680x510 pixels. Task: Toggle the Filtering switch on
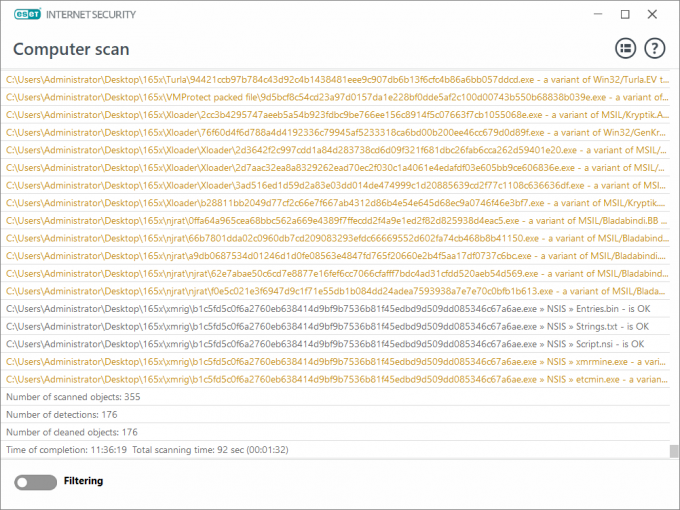35,482
